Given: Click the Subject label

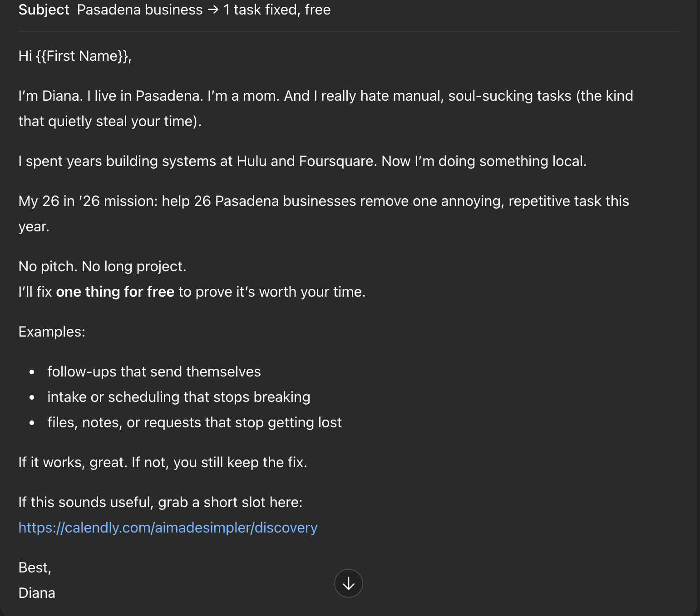Looking at the screenshot, I should pyautogui.click(x=44, y=10).
